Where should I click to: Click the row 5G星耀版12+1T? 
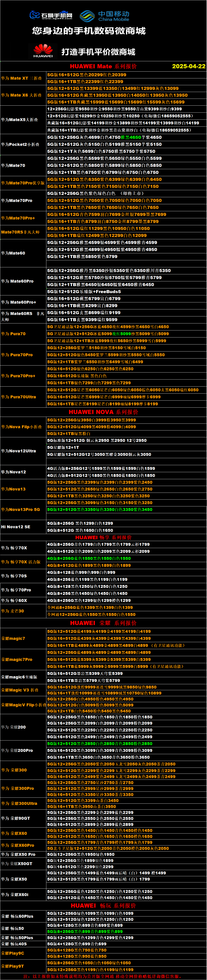63,447
